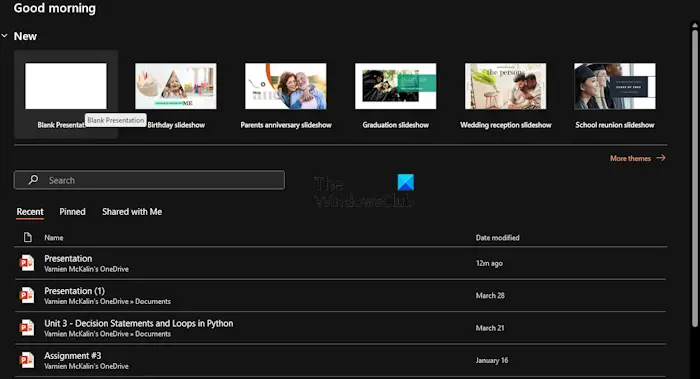Viewport: 700px width, 379px height.
Task: Pick the Graduation slideshow template
Action: point(396,86)
